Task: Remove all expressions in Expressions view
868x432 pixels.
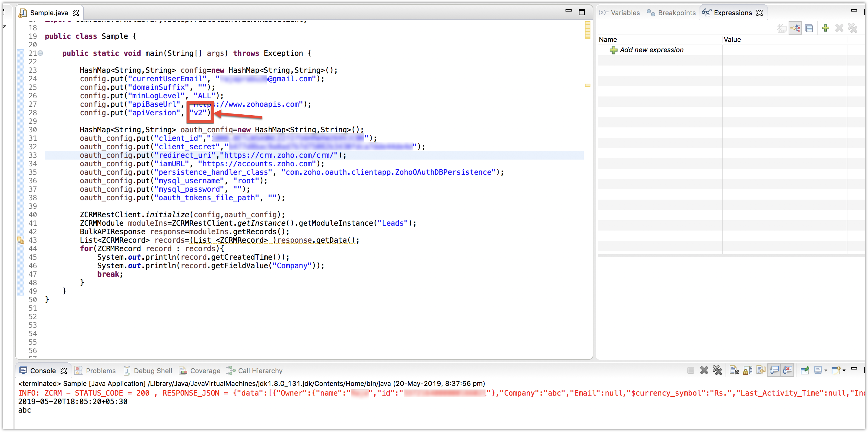Action: pyautogui.click(x=853, y=28)
